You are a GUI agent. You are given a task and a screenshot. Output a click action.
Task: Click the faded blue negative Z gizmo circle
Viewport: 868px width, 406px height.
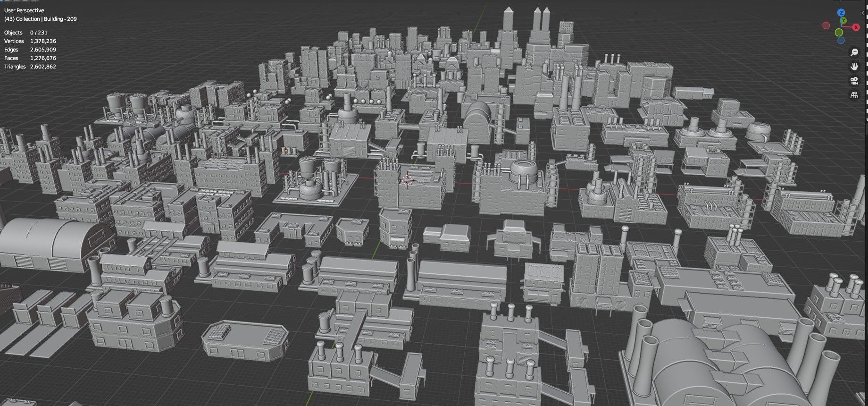841,40
